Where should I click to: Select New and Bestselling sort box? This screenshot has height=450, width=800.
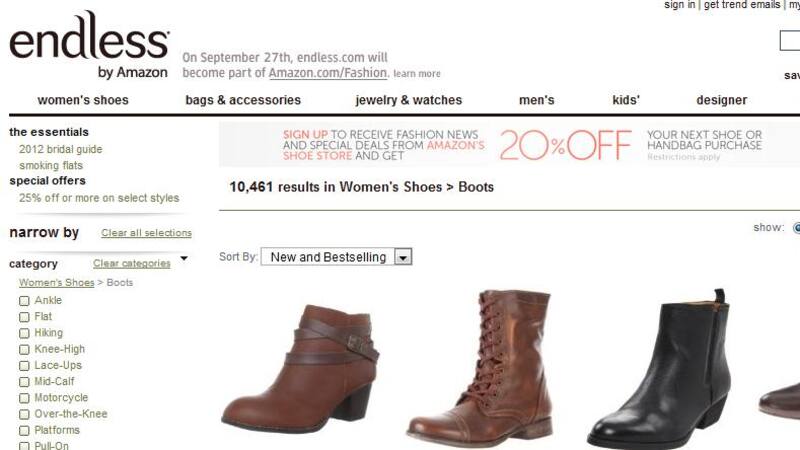click(336, 257)
